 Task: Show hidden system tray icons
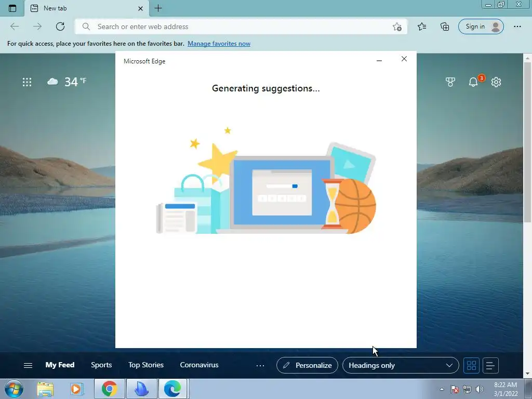442,389
